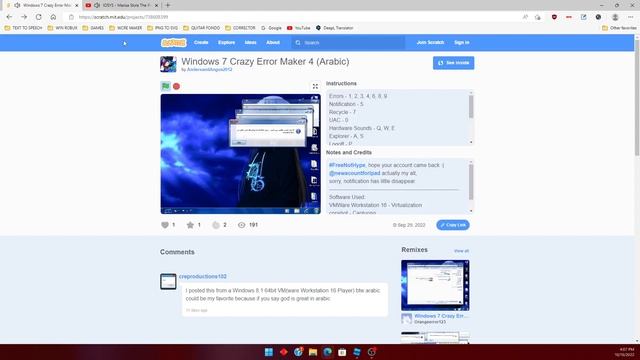This screenshot has height=360, width=640.
Task: Love the project with heart icon
Action: [x=165, y=225]
